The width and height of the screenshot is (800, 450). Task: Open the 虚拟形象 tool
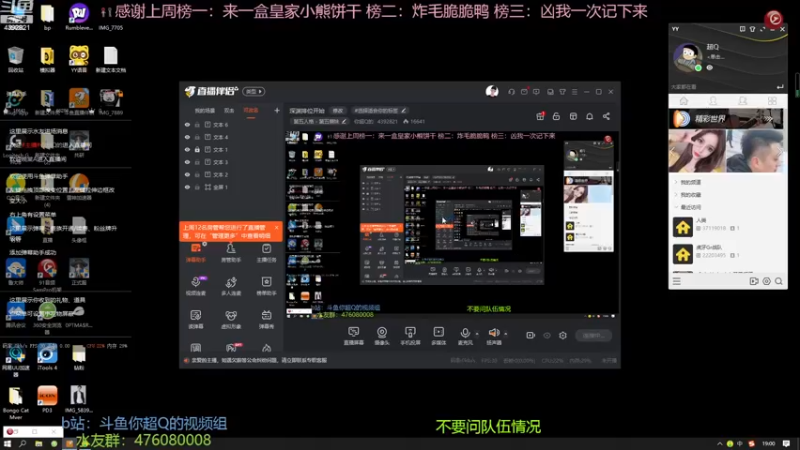pyautogui.click(x=231, y=319)
